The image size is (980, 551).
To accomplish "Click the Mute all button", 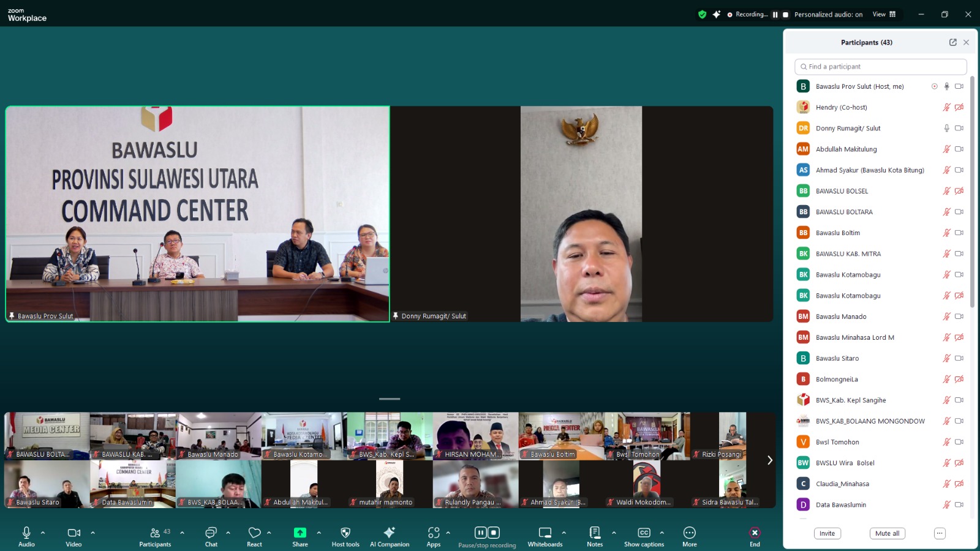I will [887, 533].
